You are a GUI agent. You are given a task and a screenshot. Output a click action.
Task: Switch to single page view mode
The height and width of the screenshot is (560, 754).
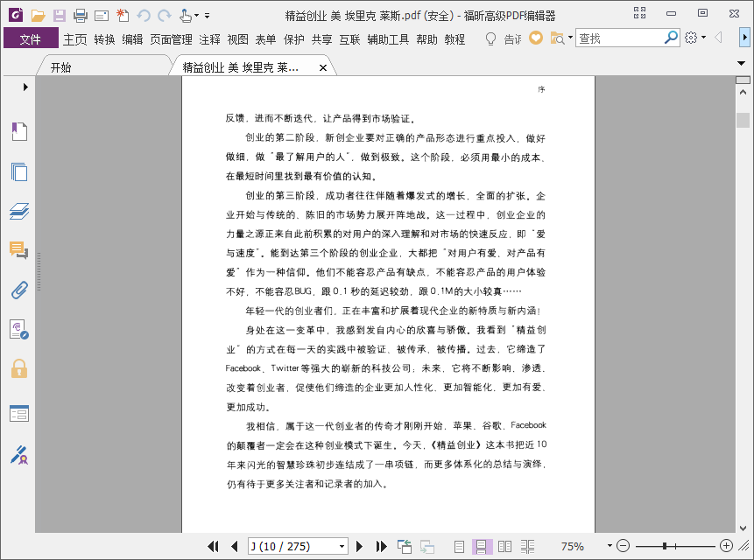(x=459, y=546)
